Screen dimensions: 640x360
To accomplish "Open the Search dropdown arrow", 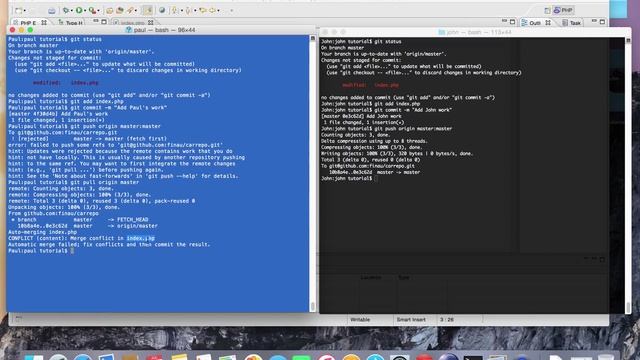I will (136, 10).
